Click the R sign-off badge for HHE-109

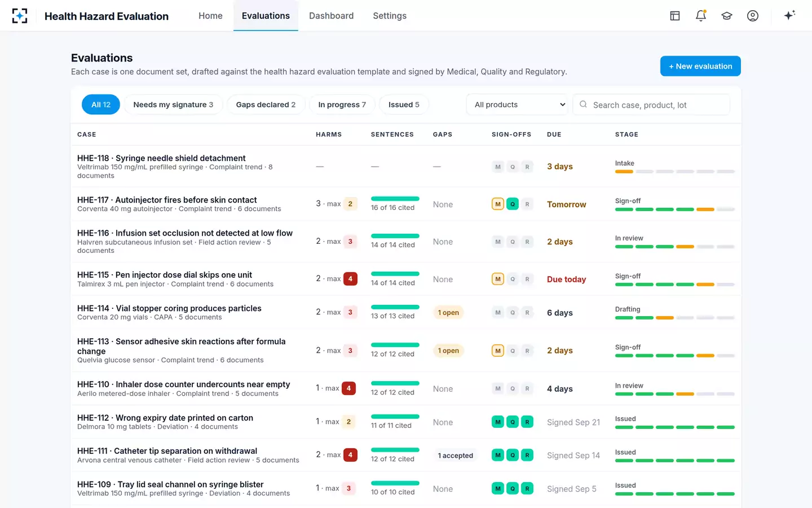pyautogui.click(x=527, y=488)
